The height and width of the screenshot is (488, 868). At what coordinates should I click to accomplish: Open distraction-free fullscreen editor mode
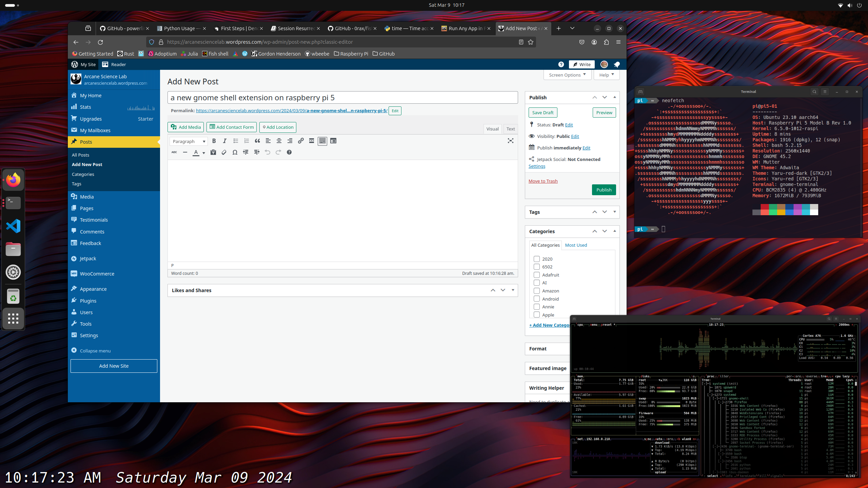[x=511, y=141]
